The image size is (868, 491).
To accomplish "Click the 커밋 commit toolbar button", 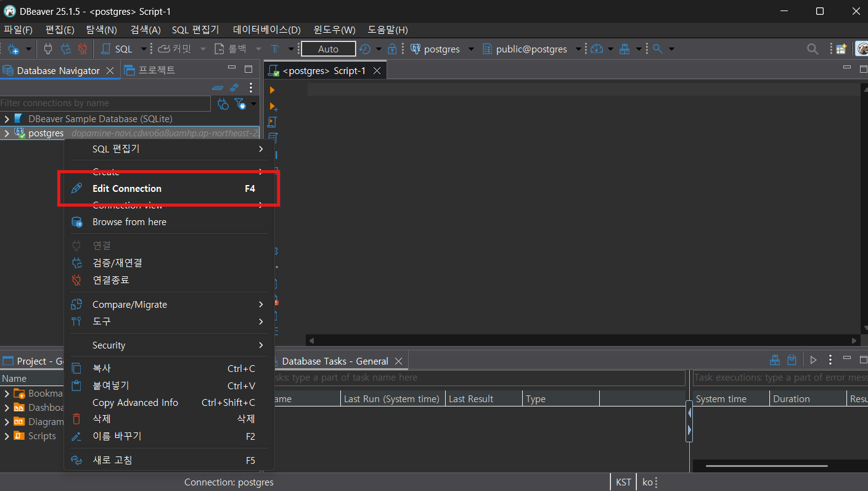I will pos(174,49).
